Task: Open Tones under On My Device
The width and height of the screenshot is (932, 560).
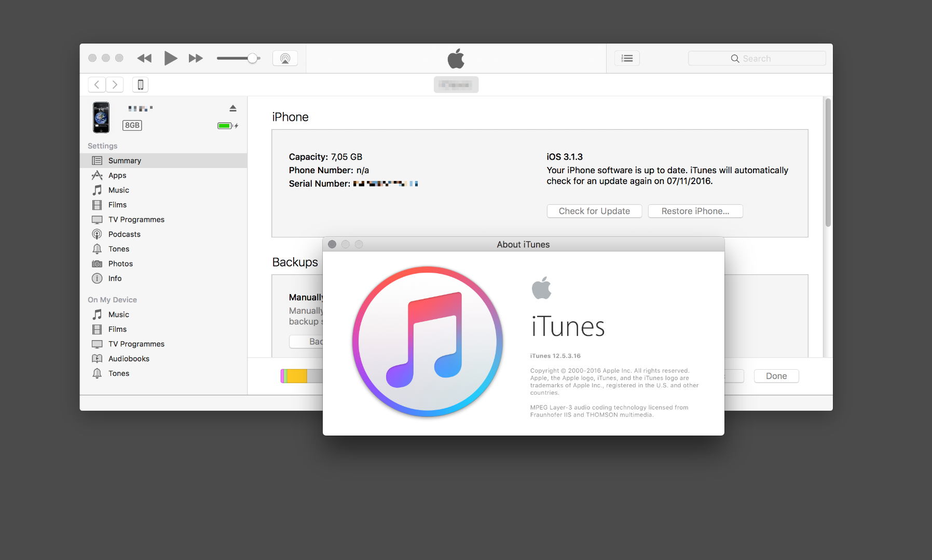Action: (x=163, y=373)
